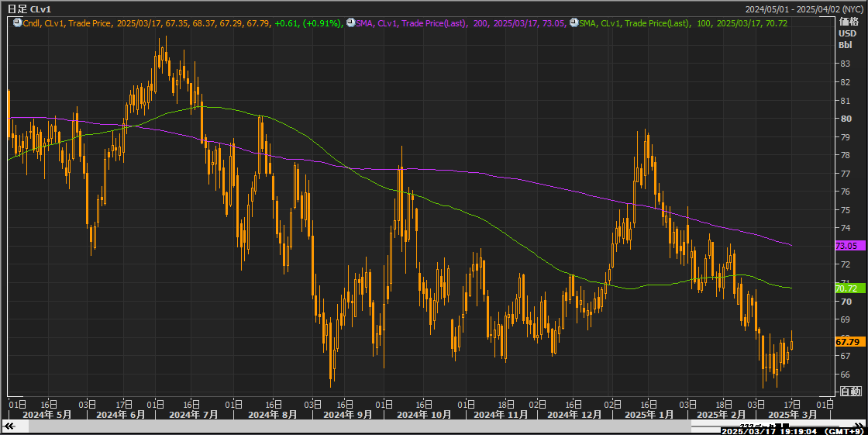This screenshot has width=868, height=435.
Task: Click the horizontal time scrollbar thumb
Action: click(360, 426)
